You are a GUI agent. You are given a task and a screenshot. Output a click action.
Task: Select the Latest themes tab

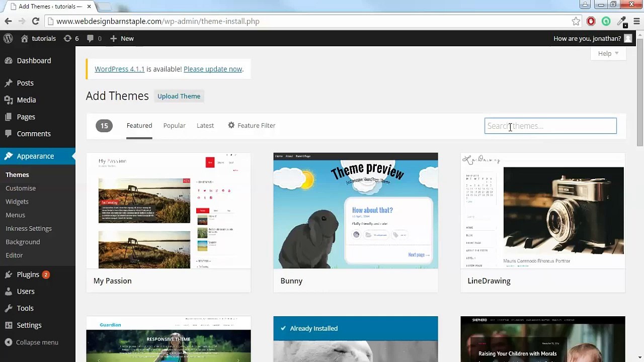click(x=205, y=125)
